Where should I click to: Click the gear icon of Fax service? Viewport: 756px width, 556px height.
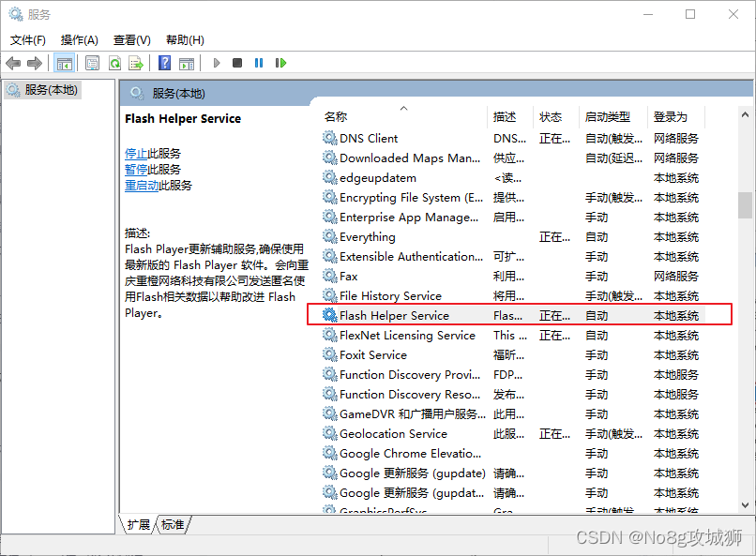coord(330,276)
